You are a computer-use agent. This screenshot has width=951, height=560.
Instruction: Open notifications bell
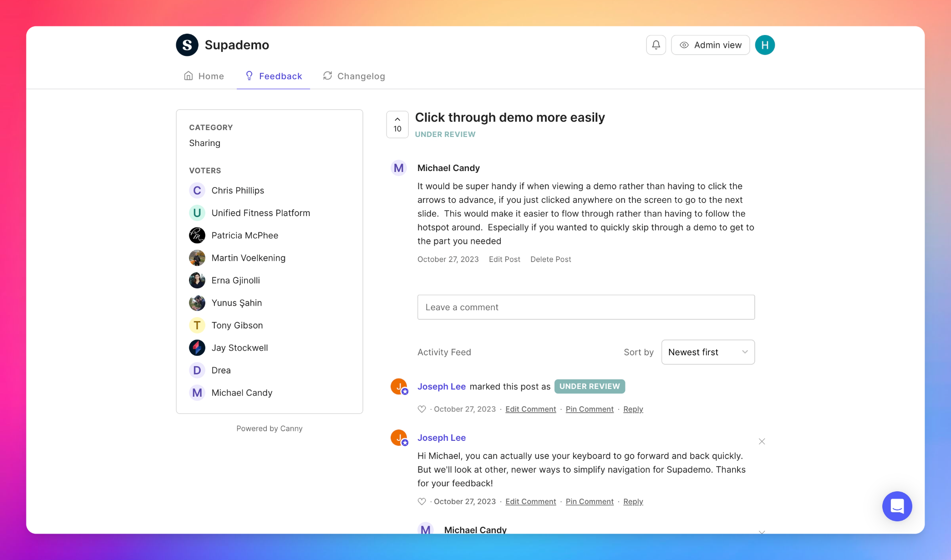click(656, 45)
